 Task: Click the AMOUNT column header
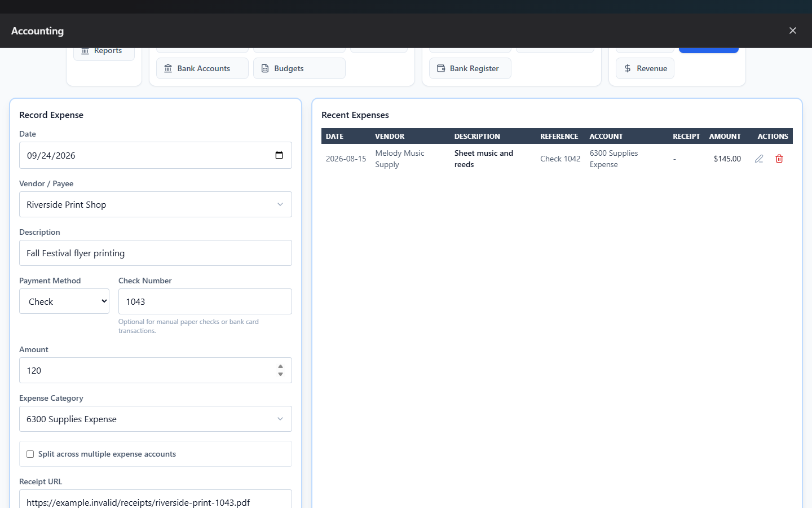tap(725, 136)
